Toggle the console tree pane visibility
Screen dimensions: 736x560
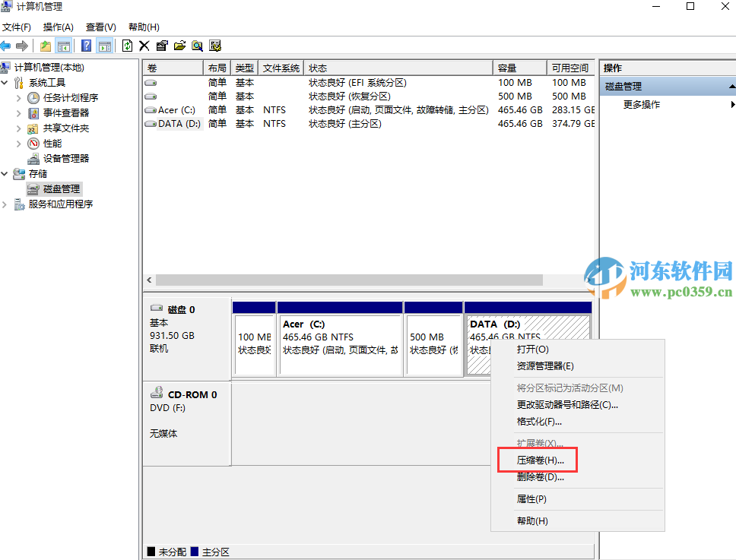[65, 45]
